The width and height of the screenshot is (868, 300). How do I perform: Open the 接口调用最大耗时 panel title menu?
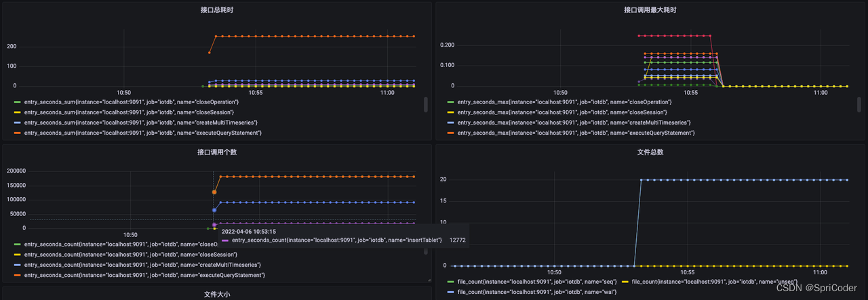[x=650, y=10]
